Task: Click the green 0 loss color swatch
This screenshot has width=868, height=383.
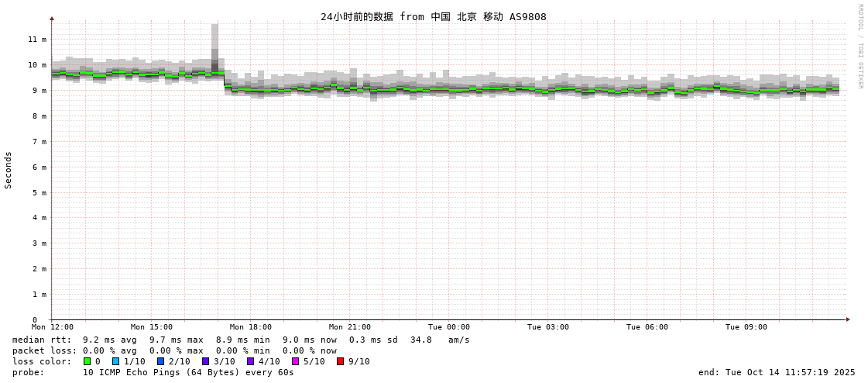Action: 87,361
